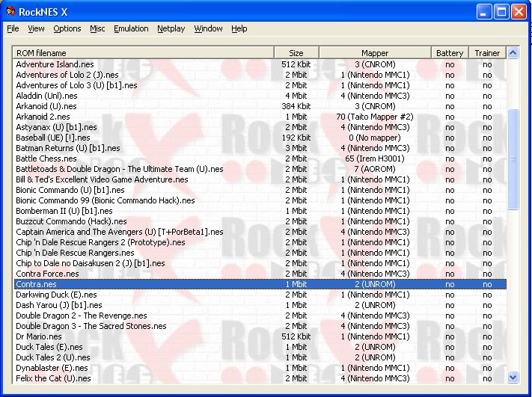Select Arkanoid 2.nes

point(260,117)
